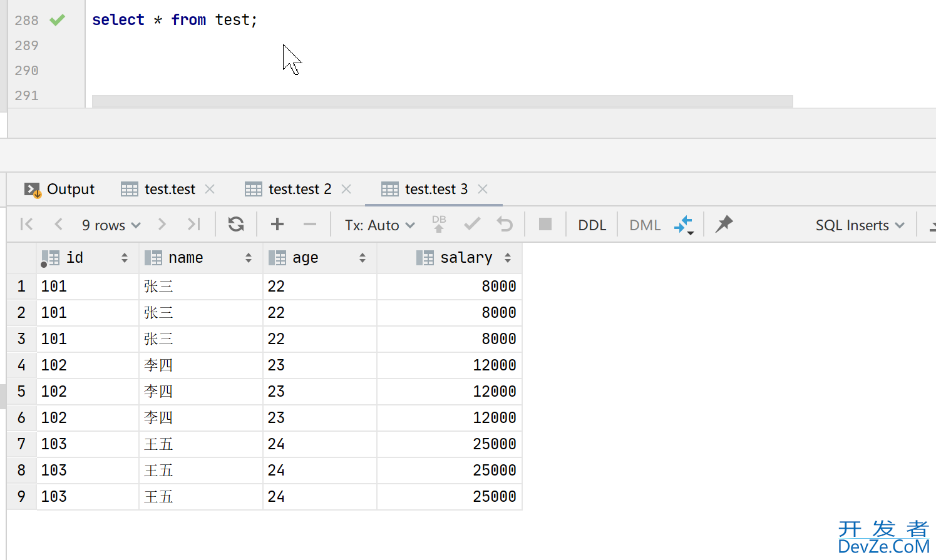
Task: Reload the result set data
Action: (x=236, y=224)
